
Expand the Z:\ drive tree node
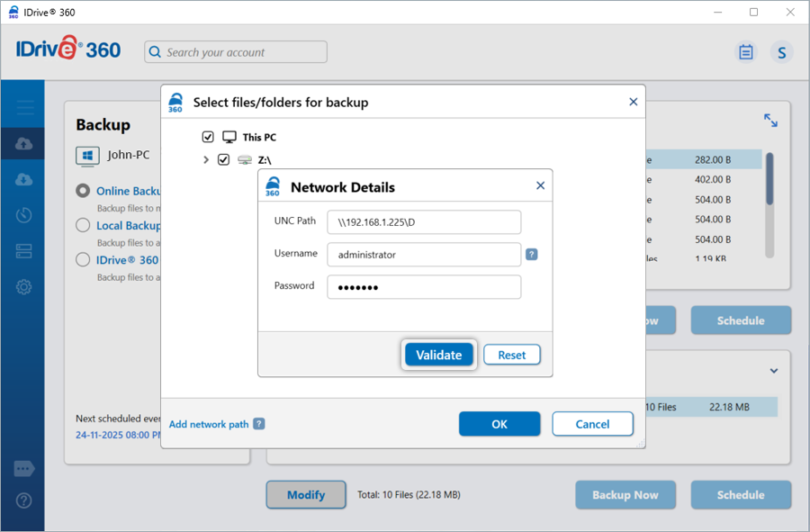205,160
